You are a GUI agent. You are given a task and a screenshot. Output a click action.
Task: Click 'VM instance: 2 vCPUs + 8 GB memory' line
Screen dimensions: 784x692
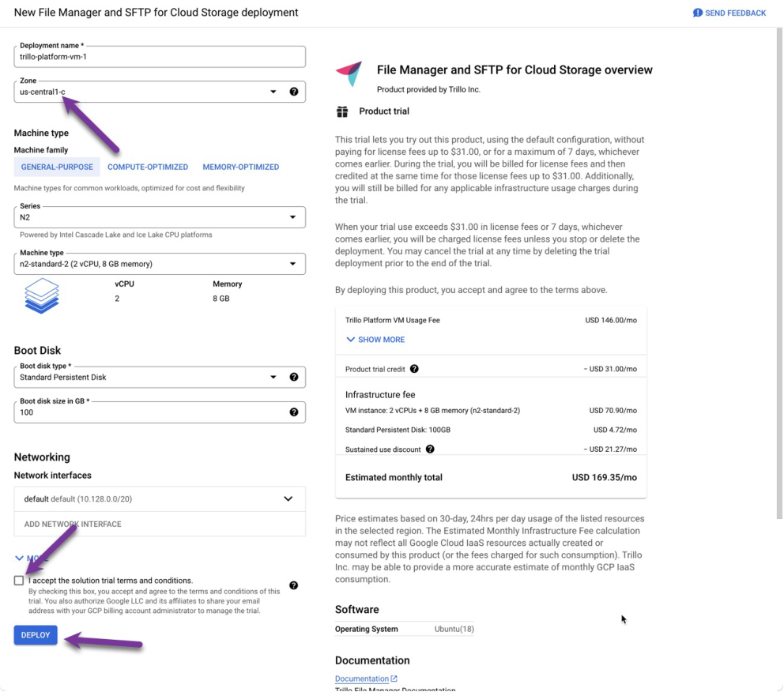click(432, 410)
